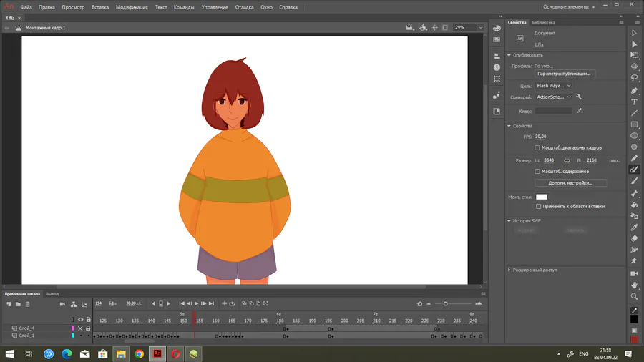Open the Align panel icon
This screenshot has width=644, height=362.
(x=497, y=56)
